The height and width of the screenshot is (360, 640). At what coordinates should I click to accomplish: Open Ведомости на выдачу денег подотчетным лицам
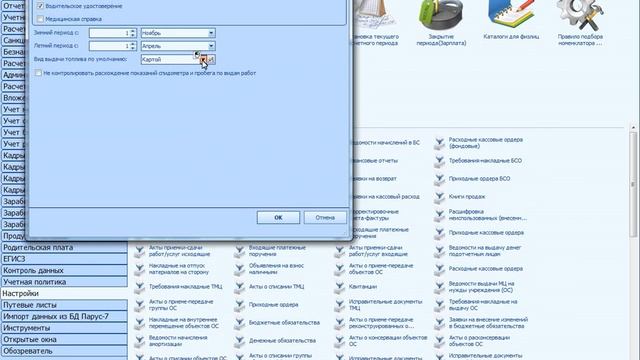[478, 251]
